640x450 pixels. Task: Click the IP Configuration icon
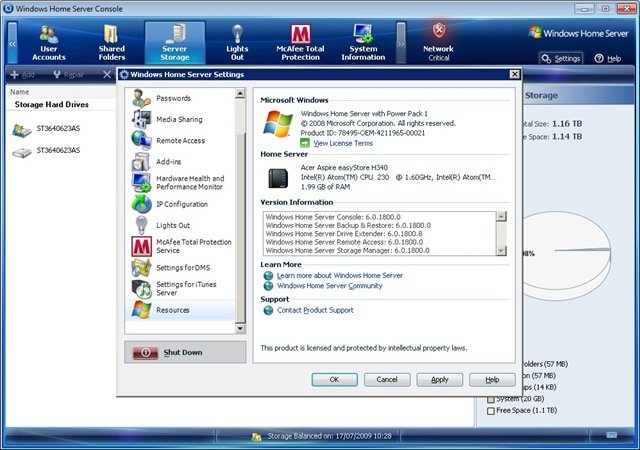click(141, 204)
